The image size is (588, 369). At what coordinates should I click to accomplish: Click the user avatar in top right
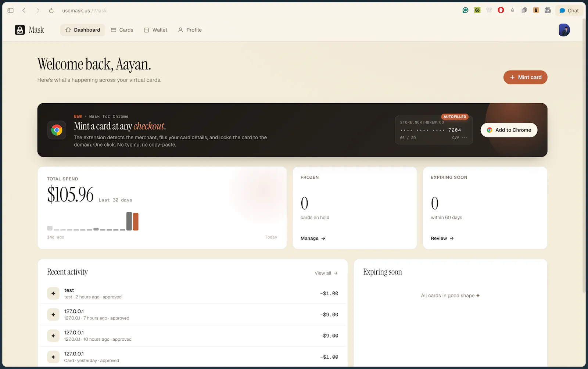564,30
